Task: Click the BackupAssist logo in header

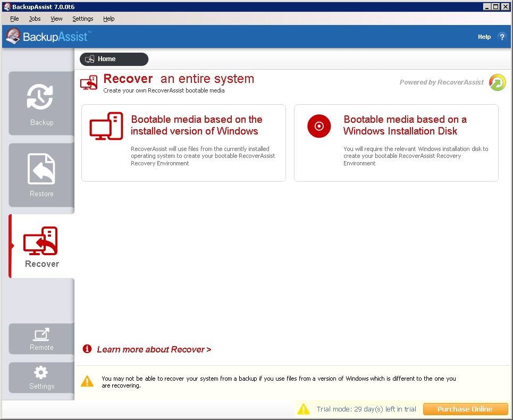Action: [x=48, y=37]
